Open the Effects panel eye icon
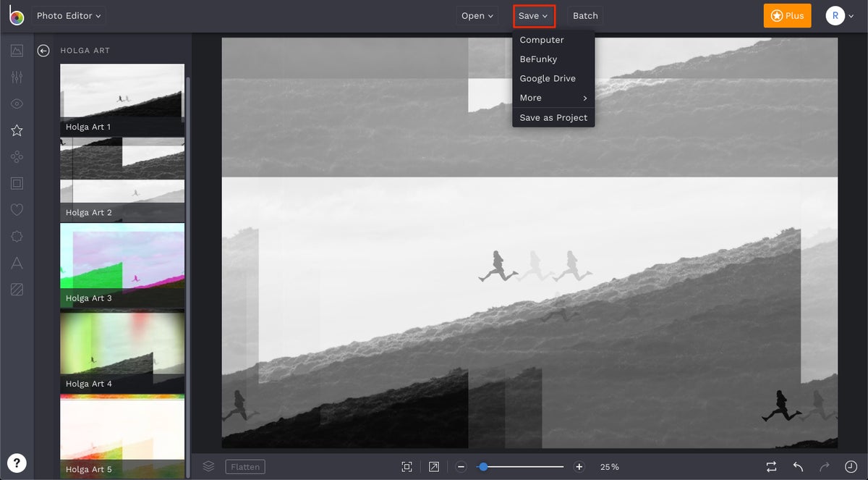This screenshot has width=868, height=480. pyautogui.click(x=17, y=104)
